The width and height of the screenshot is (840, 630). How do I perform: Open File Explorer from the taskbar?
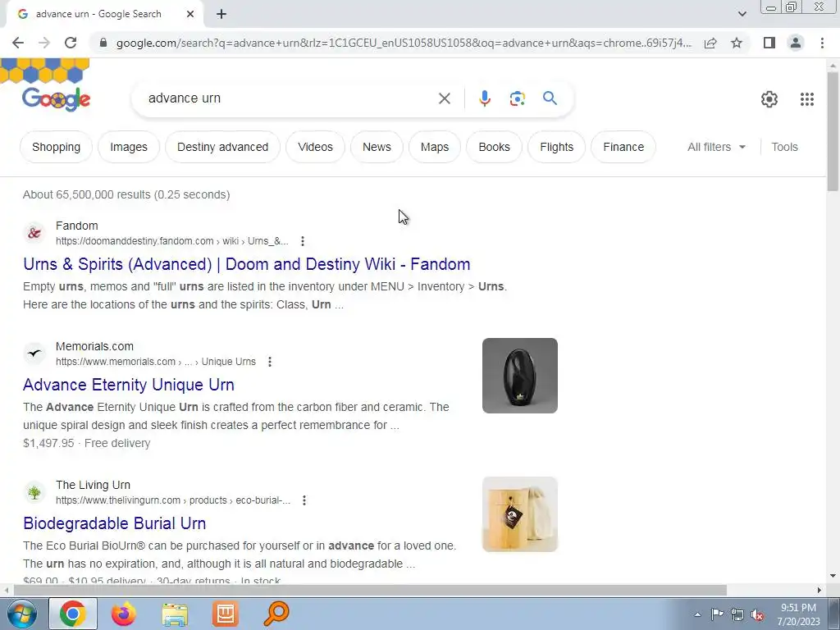coord(175,614)
